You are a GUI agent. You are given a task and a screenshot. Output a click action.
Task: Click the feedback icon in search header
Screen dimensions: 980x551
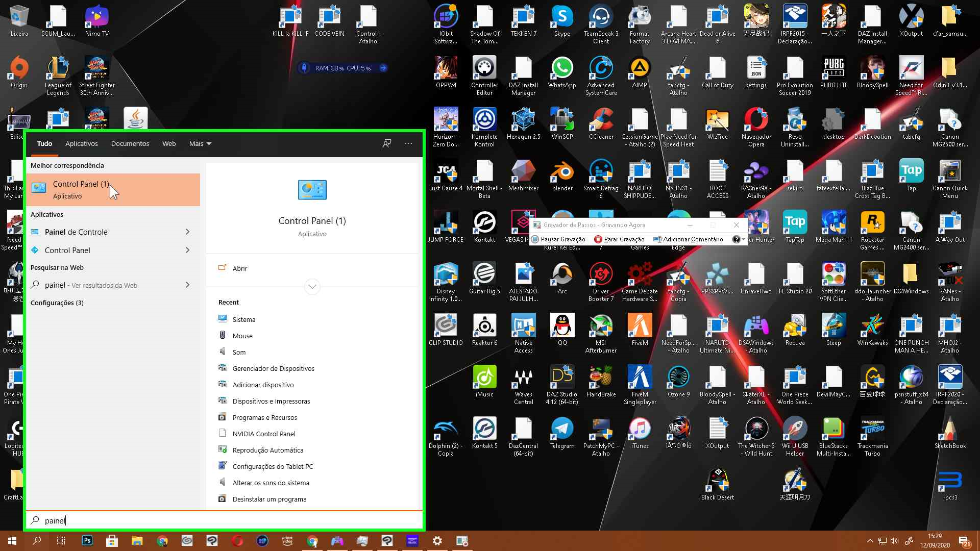[387, 143]
